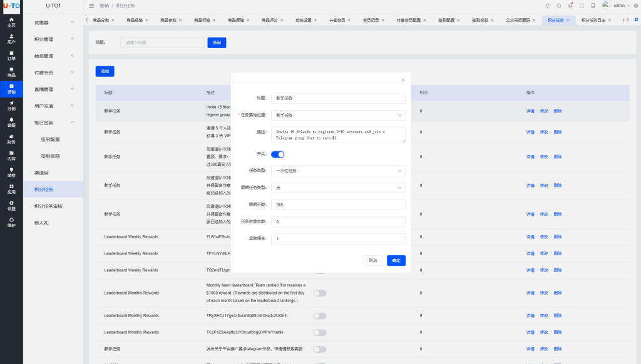Open the 装修 decoration section icon
Screen dimensions: 641x364
click(11, 173)
